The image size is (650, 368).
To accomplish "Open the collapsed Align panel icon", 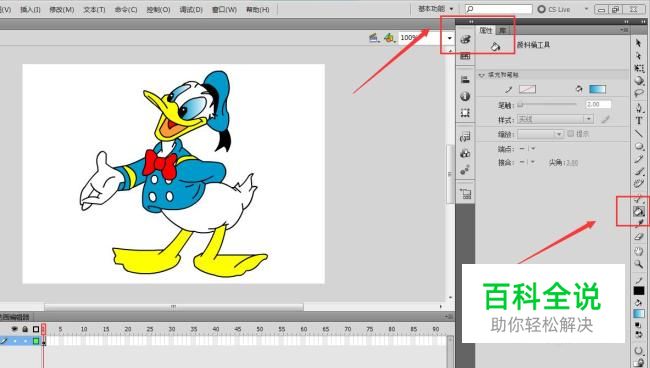I will click(466, 80).
